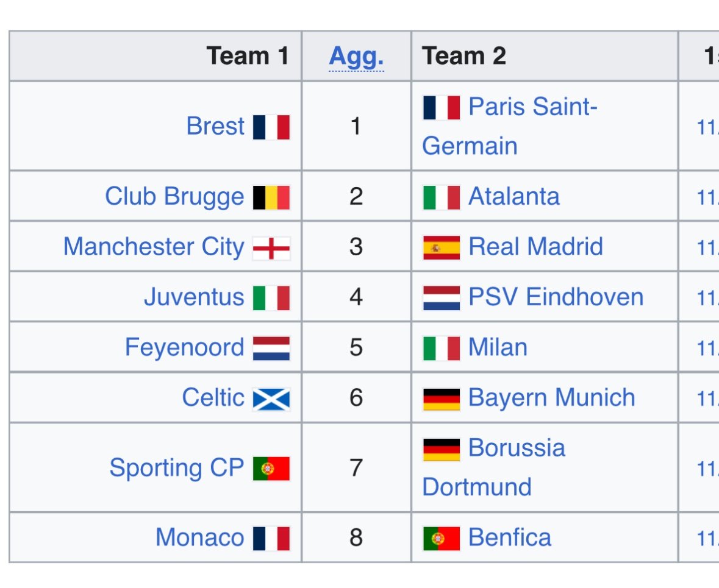Follow the Monaco team link
The width and height of the screenshot is (719, 588).
199,538
